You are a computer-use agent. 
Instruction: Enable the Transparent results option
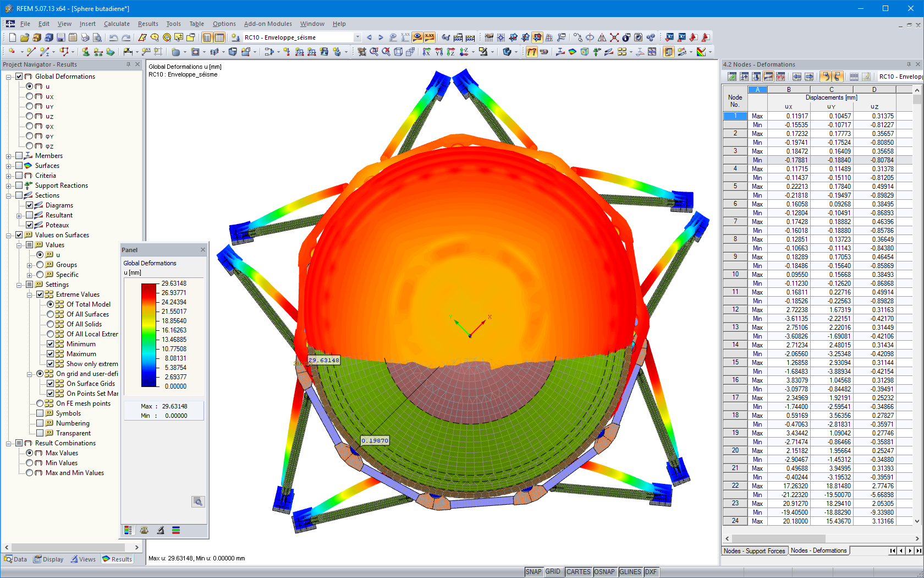click(41, 433)
